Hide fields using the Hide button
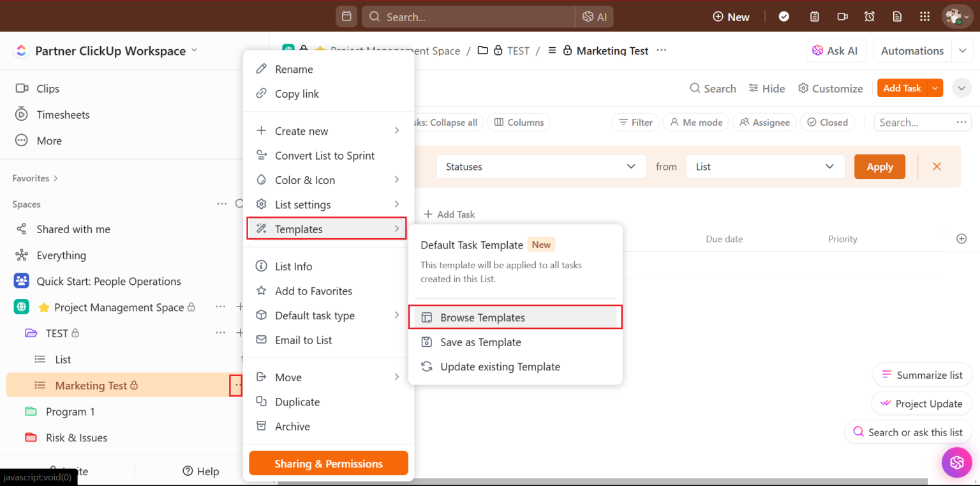The image size is (980, 486). pos(766,88)
